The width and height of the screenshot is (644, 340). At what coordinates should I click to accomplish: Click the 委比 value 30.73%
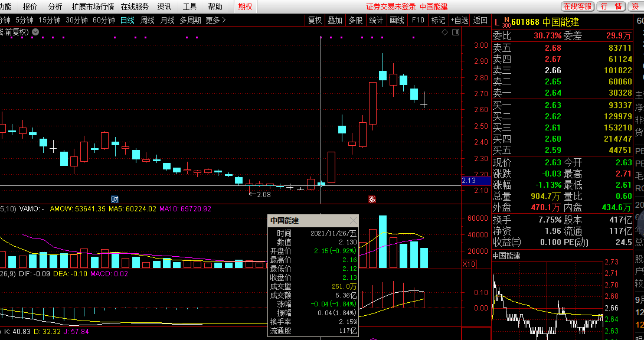[547, 36]
